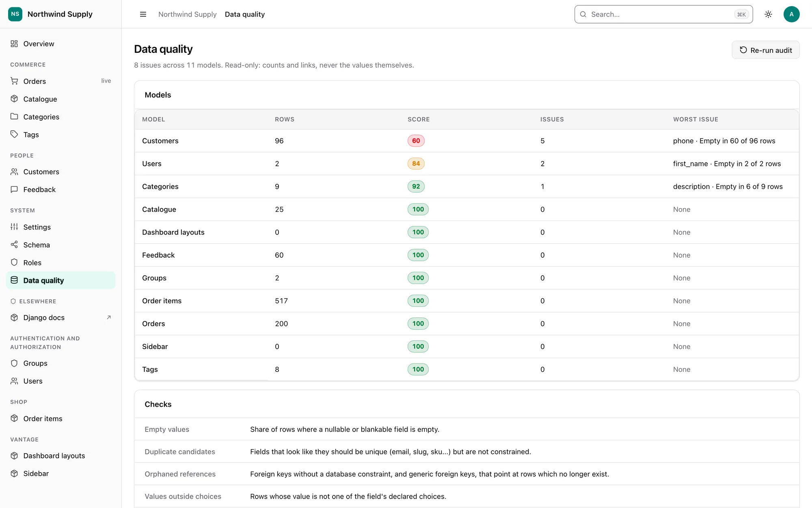Open Sidebar entry under Vantage
Image resolution: width=812 pixels, height=508 pixels.
click(61, 473)
